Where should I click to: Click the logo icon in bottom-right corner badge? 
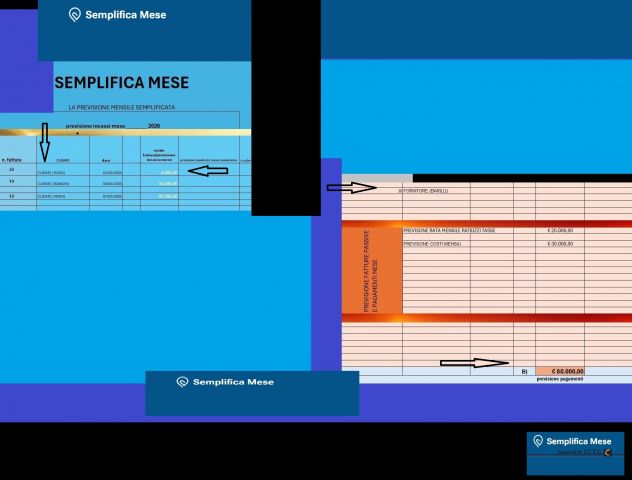(x=538, y=441)
